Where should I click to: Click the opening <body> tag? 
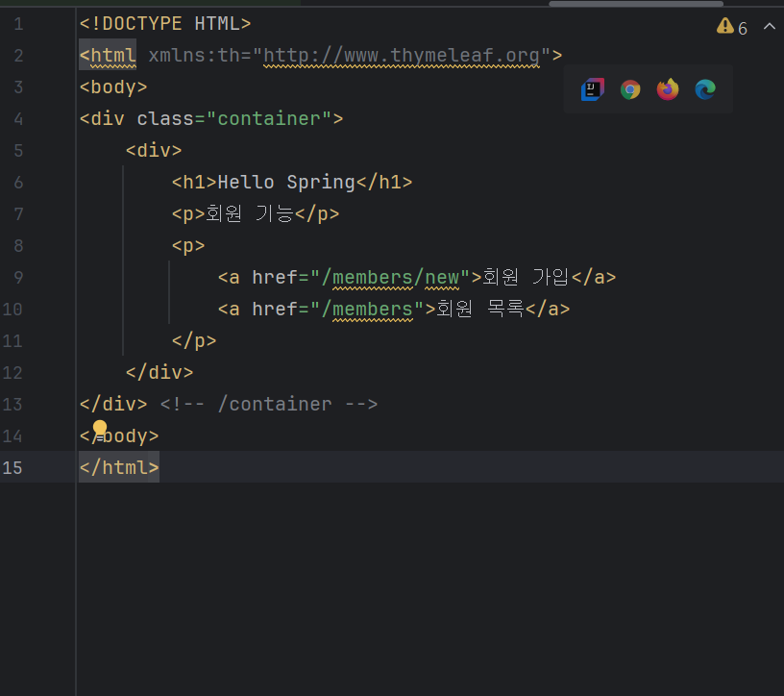(x=113, y=87)
